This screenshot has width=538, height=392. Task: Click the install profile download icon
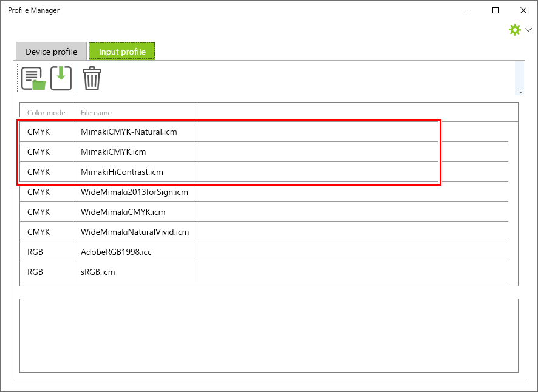click(x=61, y=78)
